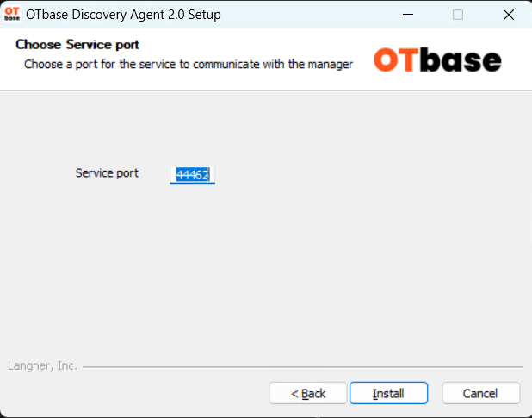The width and height of the screenshot is (532, 418).
Task: Close the OTbase Setup window
Action: point(508,15)
